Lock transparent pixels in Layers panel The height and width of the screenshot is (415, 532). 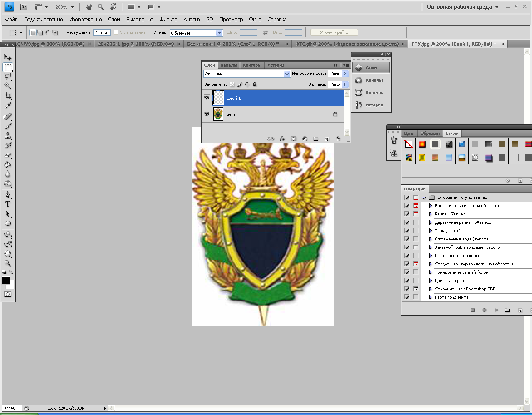pos(232,84)
